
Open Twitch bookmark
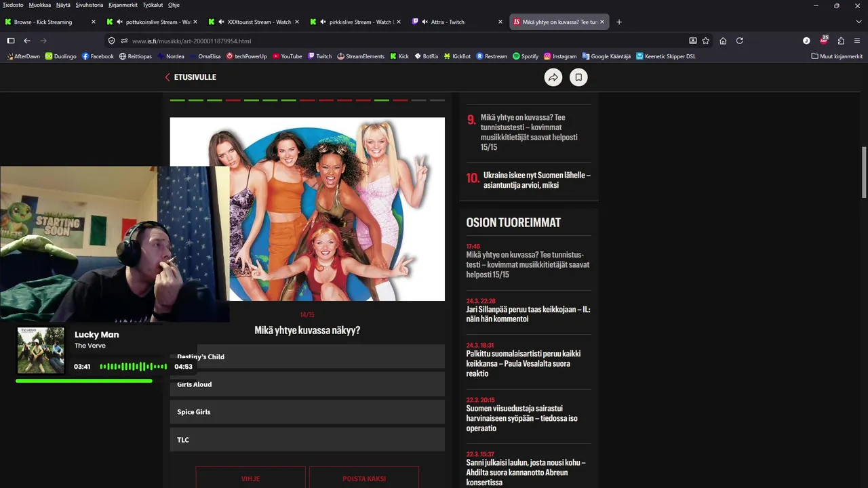click(320, 56)
